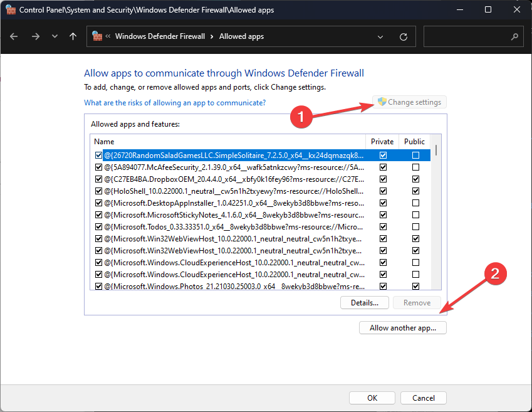Click the Forward navigation arrow
532x412 pixels.
[35, 36]
